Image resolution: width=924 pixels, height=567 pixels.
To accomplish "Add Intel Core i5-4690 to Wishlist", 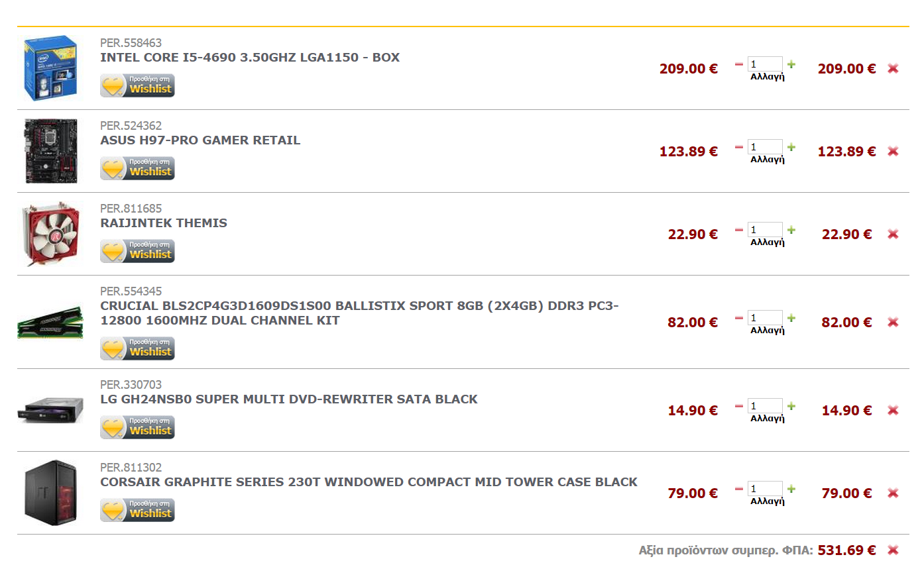I will point(137,85).
